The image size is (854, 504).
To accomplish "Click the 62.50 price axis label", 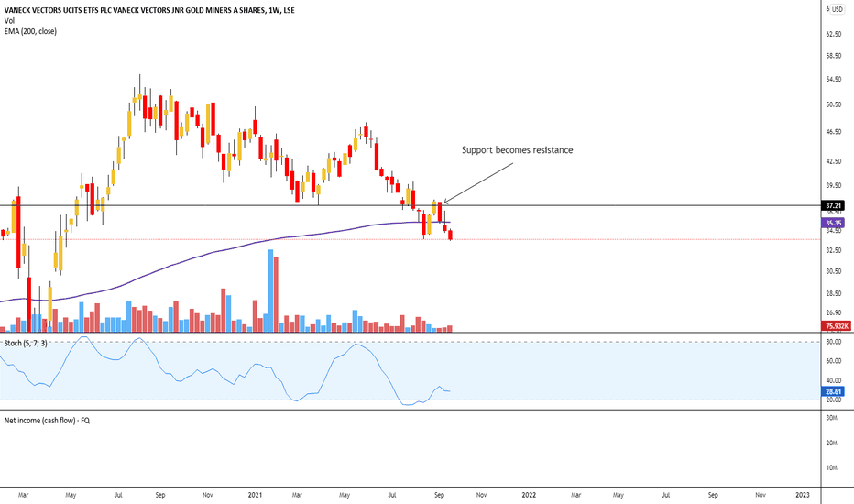I will click(833, 34).
